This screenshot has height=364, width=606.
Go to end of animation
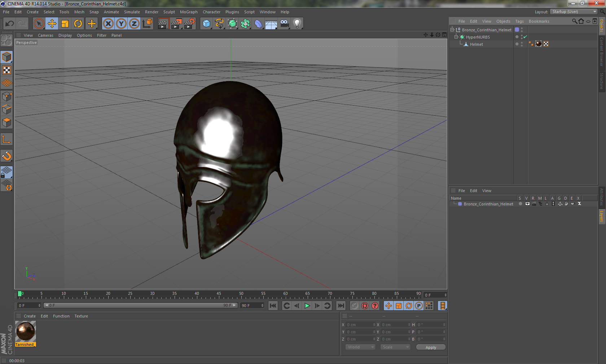[x=341, y=306]
